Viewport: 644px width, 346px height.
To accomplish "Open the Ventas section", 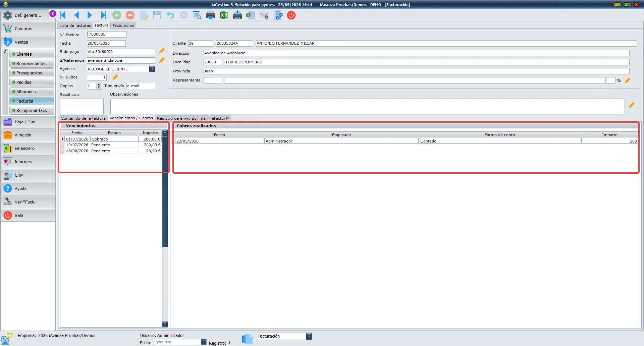I will tap(28, 42).
